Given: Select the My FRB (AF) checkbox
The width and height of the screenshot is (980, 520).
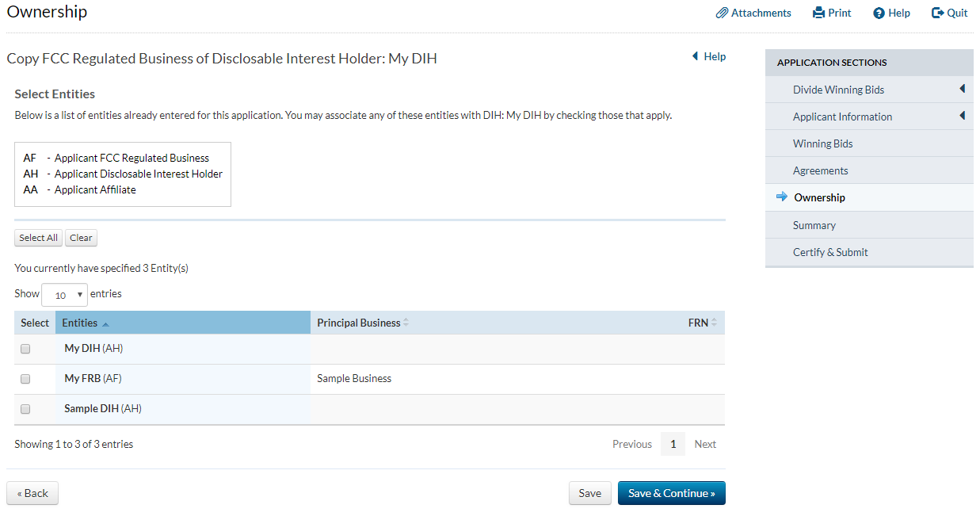Looking at the screenshot, I should [25, 379].
